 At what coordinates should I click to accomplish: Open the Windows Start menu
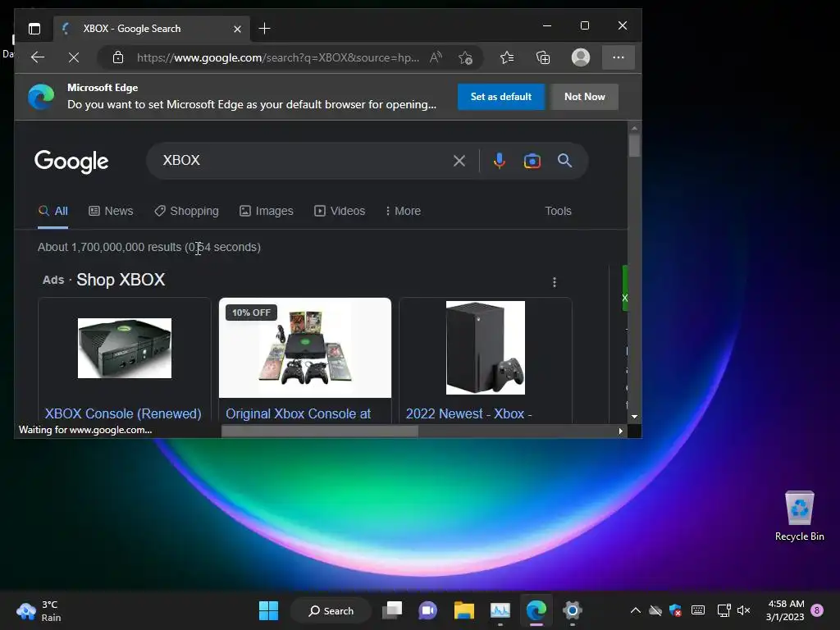[x=268, y=610]
